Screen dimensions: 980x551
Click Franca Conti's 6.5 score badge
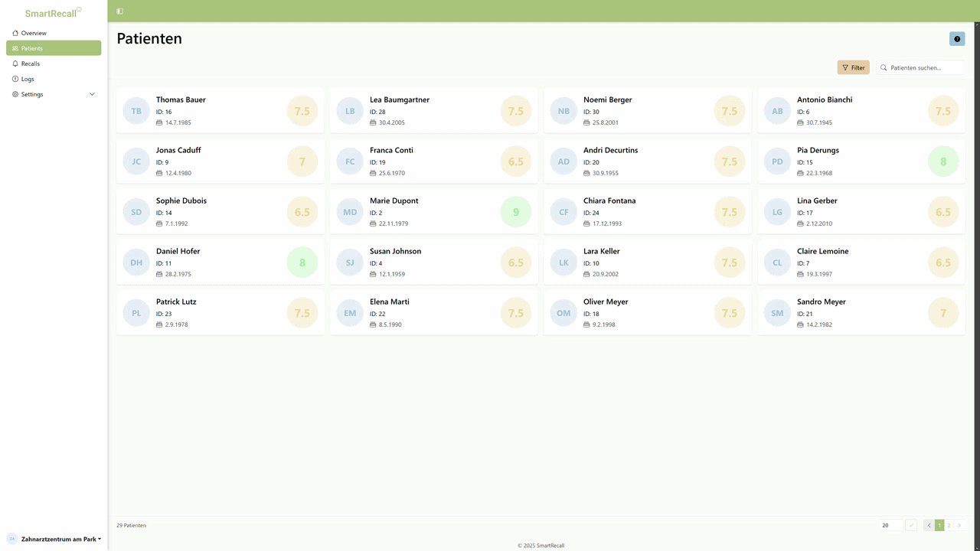516,161
